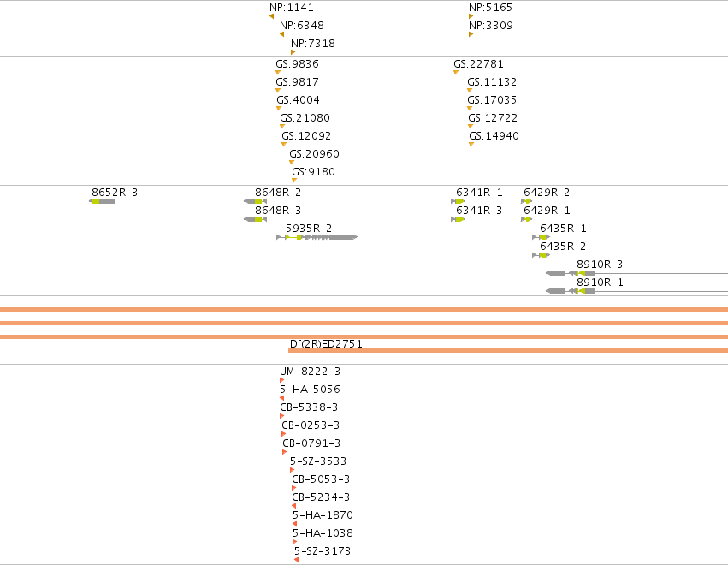This screenshot has height=565, width=728.
Task: Click the 8648R-2 gene glyph
Action: pos(256,201)
